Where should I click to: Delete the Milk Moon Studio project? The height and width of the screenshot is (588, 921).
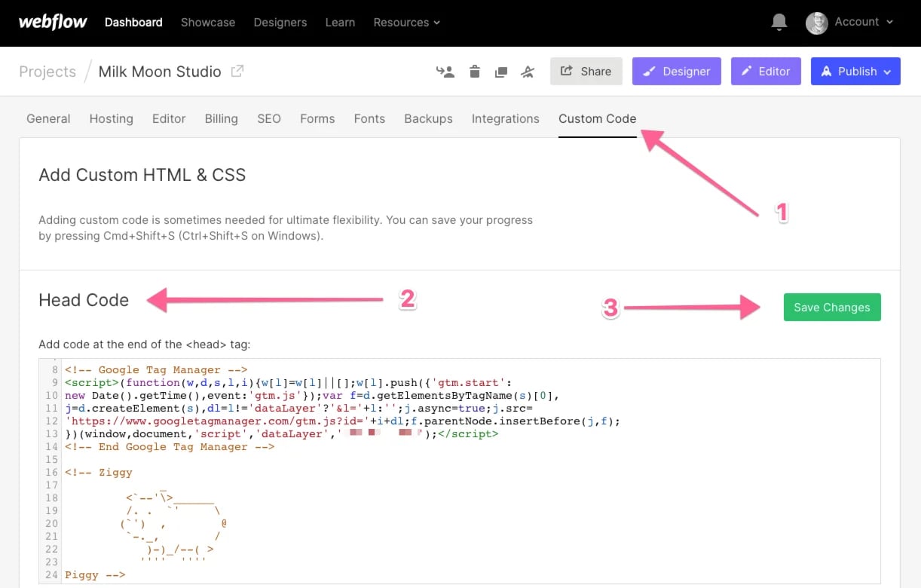point(475,71)
